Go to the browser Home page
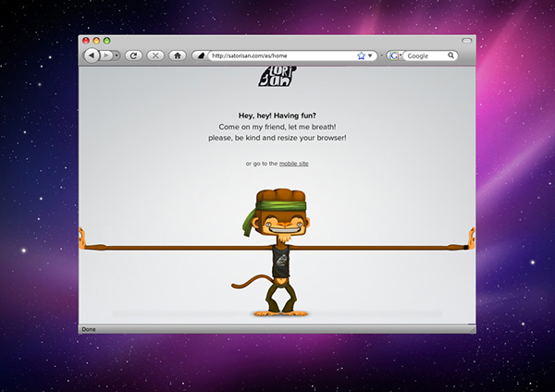 coord(178,55)
